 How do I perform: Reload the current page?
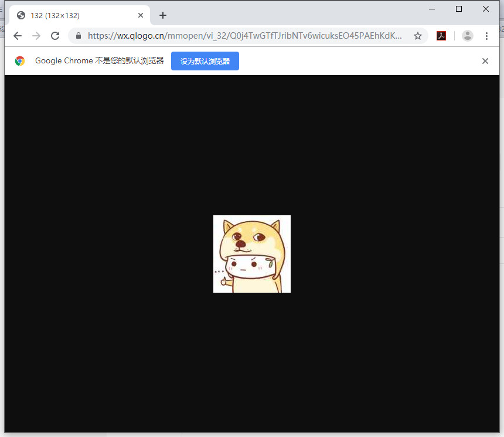coord(55,36)
